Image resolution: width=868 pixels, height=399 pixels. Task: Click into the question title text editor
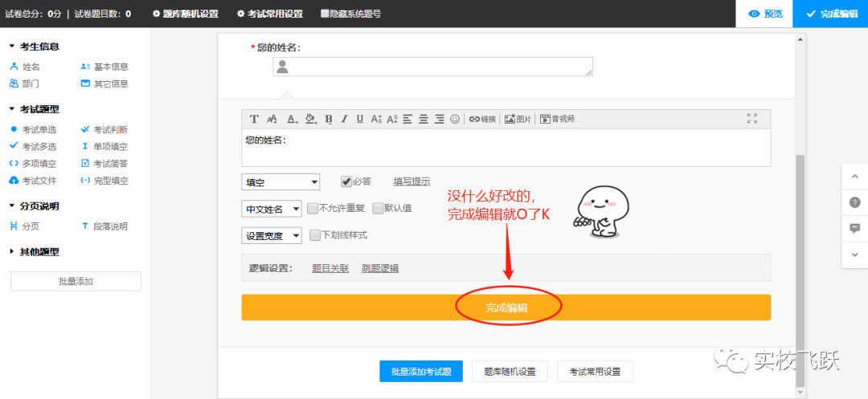click(506, 148)
